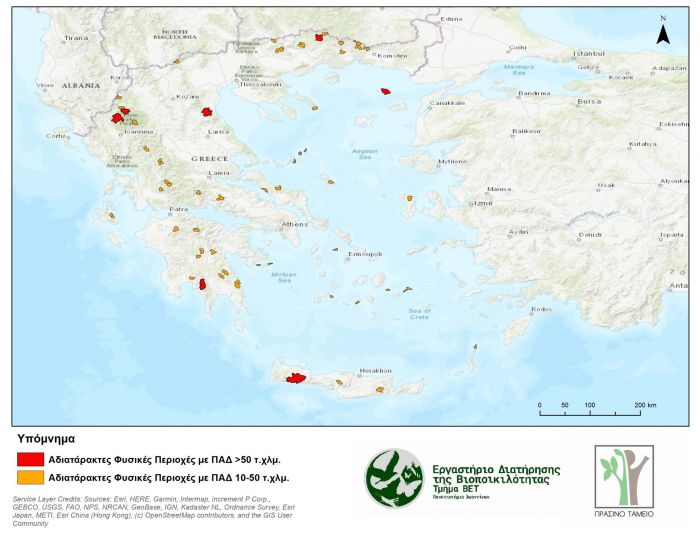Screen dimensions: 700x541
Task: Click the 'Mytilene' city label
Action: (x=452, y=161)
